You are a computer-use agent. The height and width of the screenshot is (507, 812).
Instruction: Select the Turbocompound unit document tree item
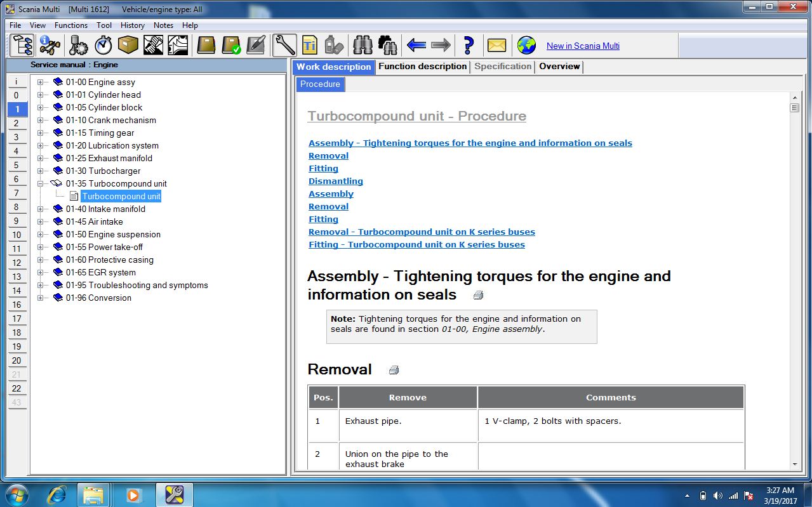121,196
